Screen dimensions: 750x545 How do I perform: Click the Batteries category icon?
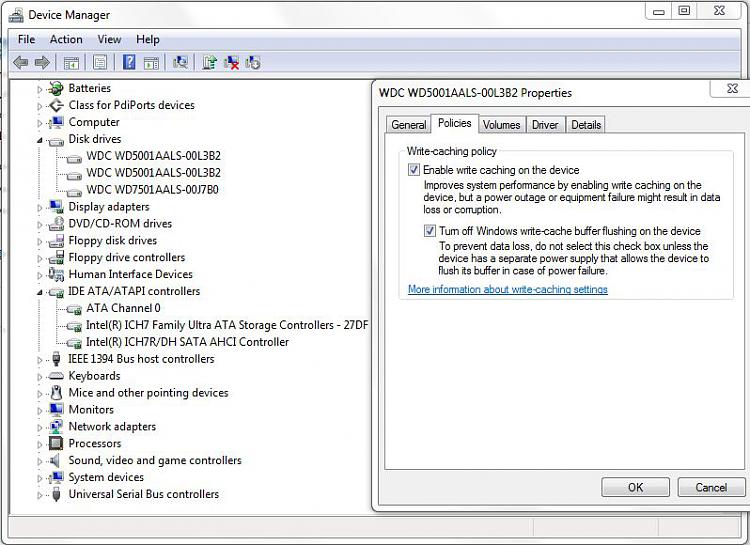click(56, 88)
